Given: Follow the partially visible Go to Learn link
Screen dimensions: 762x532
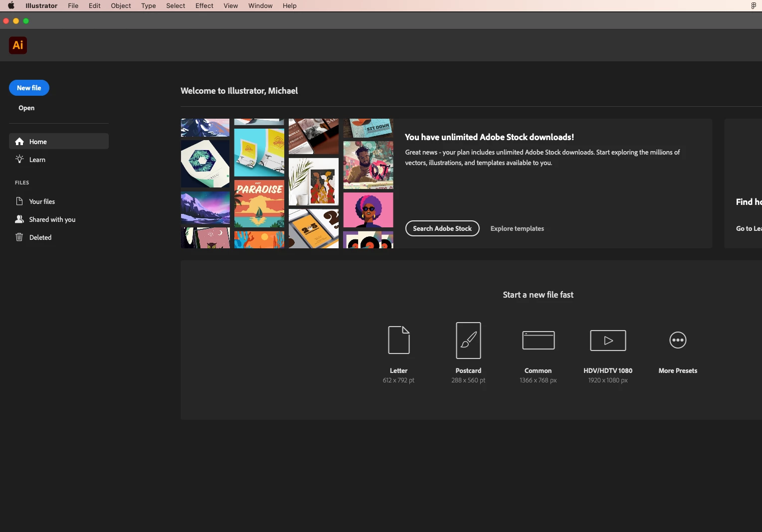Looking at the screenshot, I should click(749, 228).
